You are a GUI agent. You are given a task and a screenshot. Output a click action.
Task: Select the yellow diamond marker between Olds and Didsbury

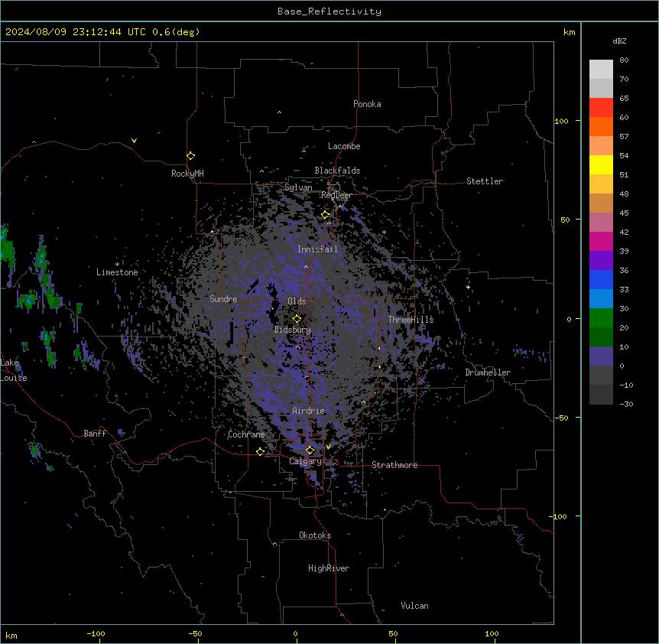click(x=297, y=318)
